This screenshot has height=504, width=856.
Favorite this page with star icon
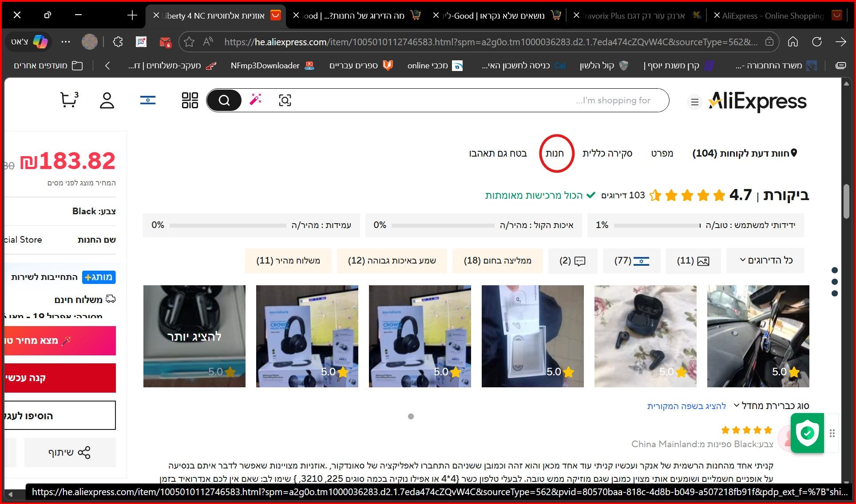pos(189,42)
